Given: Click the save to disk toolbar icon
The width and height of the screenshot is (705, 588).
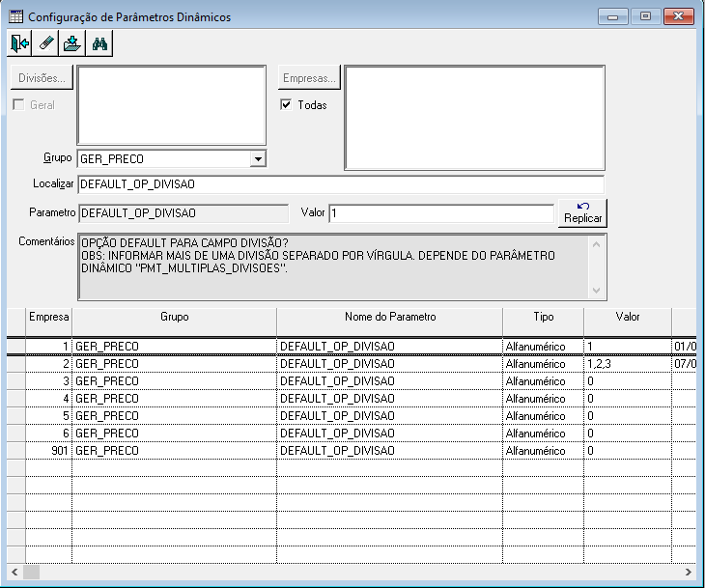Looking at the screenshot, I should [72, 43].
